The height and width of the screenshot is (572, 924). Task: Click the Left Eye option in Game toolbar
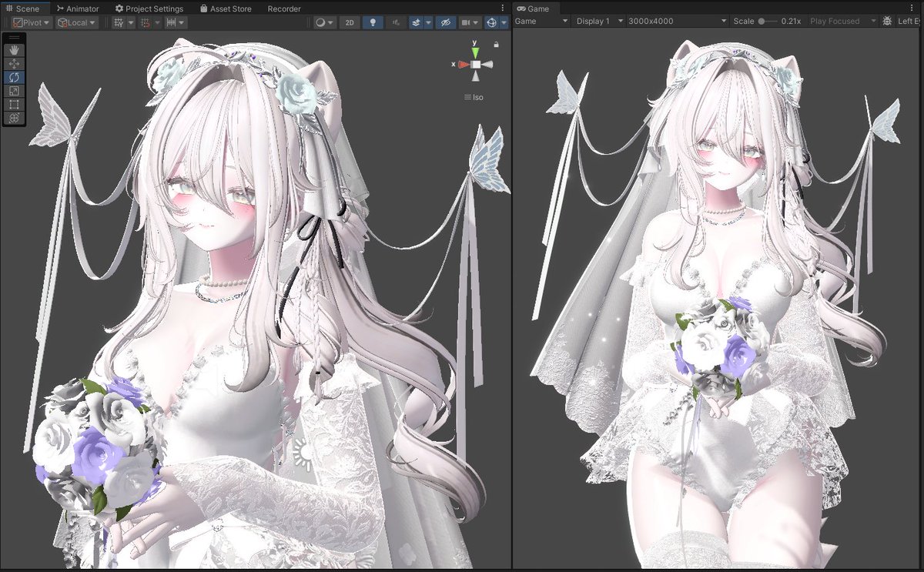coord(910,21)
